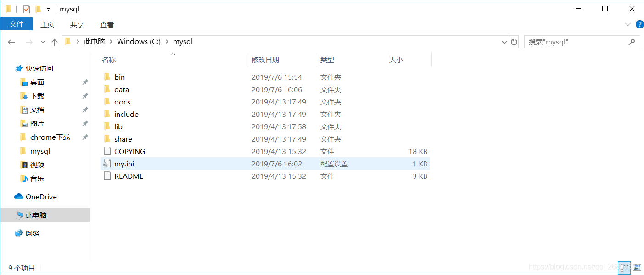
Task: Open 文档 in quick access
Action: (37, 110)
